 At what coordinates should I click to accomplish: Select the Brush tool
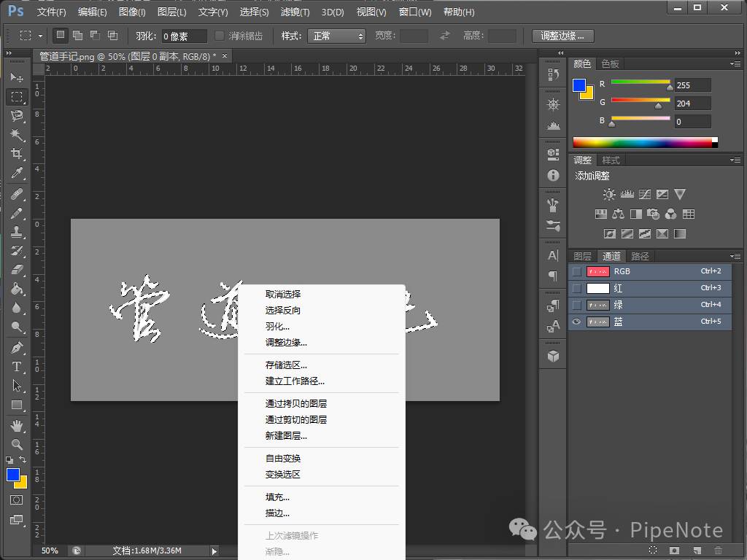pos(17,213)
